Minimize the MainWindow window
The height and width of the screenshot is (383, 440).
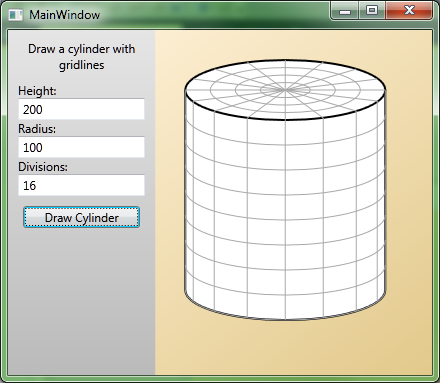coord(345,11)
